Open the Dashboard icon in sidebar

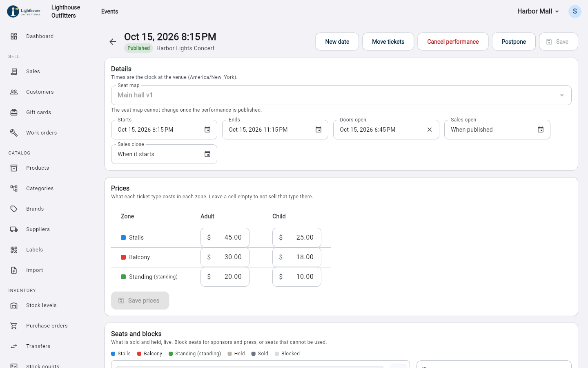click(14, 36)
